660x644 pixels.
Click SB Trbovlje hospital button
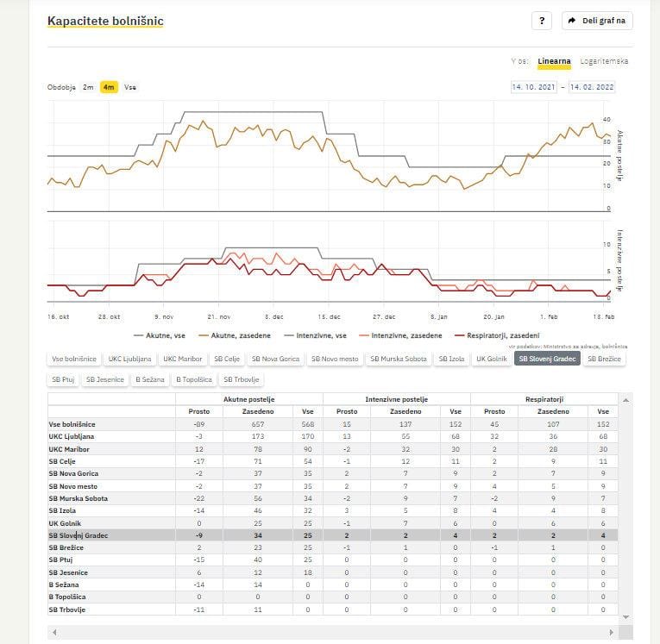tap(242, 378)
